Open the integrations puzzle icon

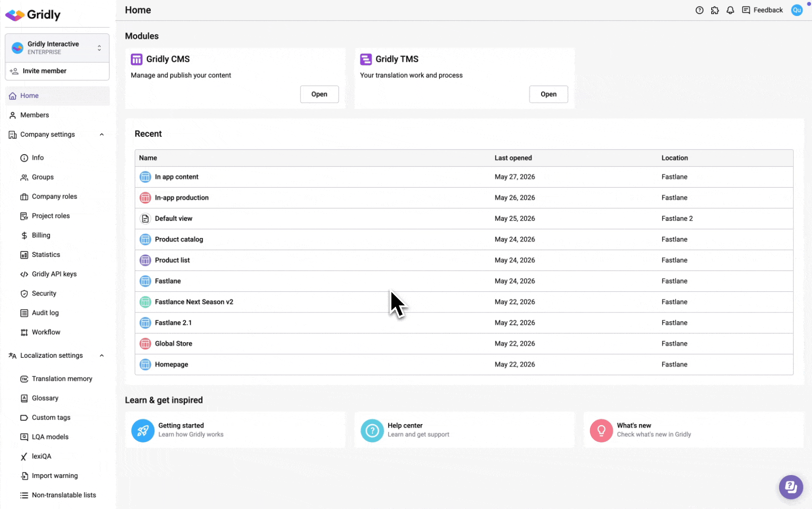(x=715, y=10)
